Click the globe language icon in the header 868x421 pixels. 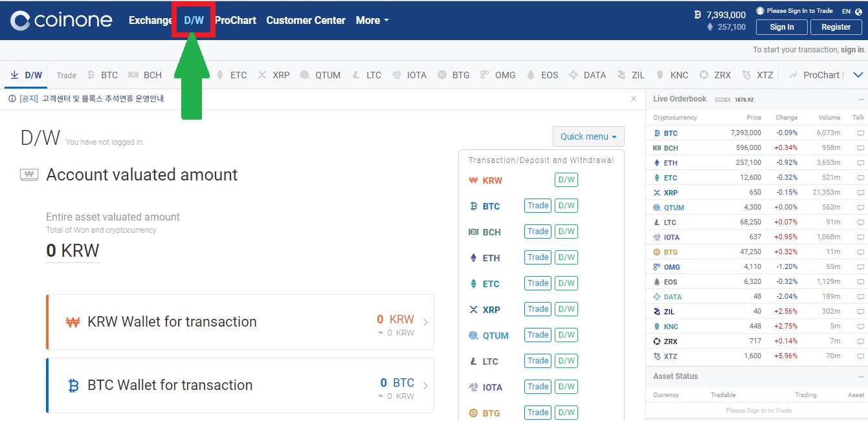pyautogui.click(x=858, y=11)
